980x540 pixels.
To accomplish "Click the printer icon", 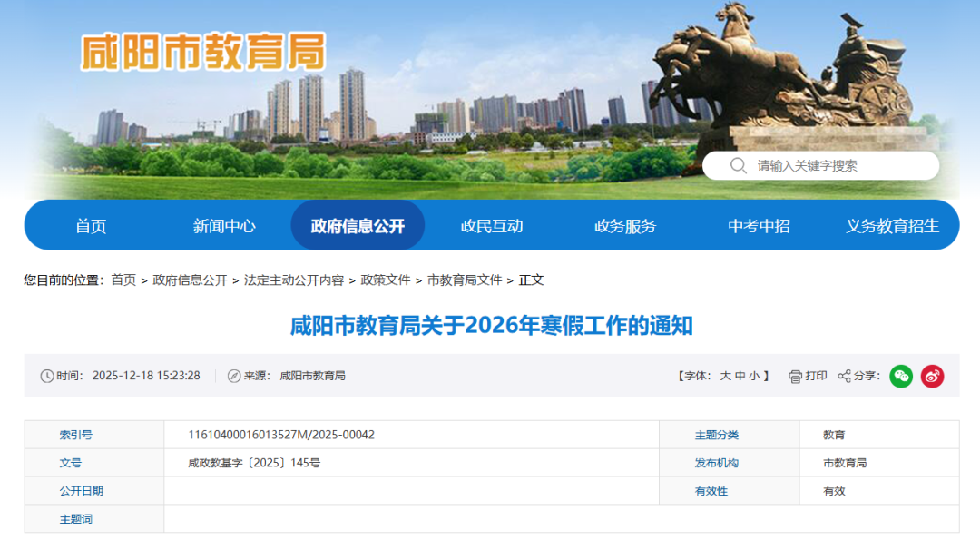I will click(795, 376).
